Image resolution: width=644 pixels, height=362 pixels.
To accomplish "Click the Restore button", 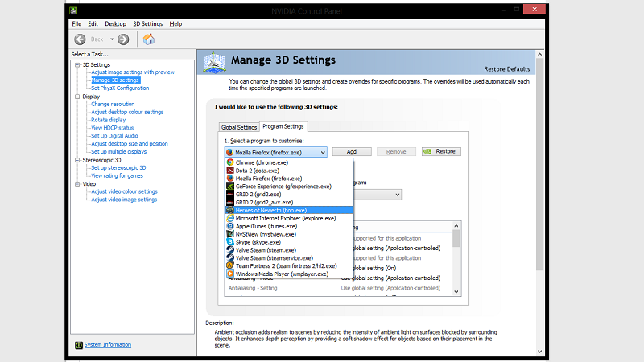I will click(441, 151).
